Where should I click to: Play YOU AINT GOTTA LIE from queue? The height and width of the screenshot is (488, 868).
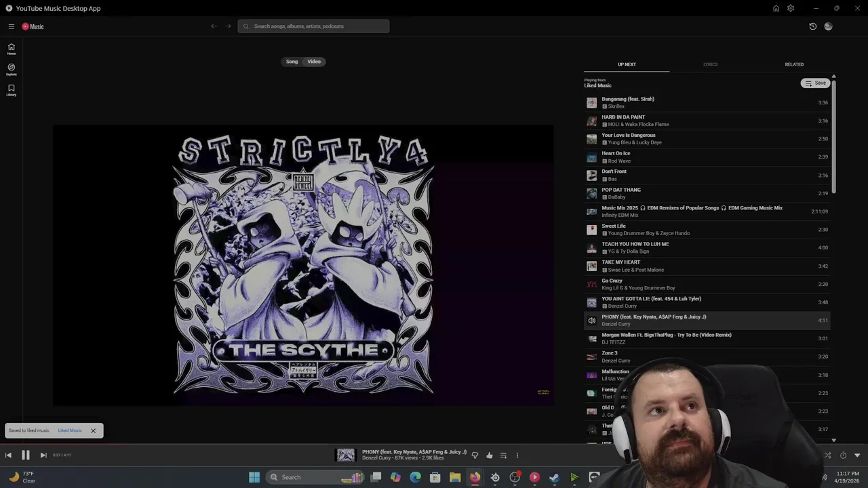click(x=707, y=302)
